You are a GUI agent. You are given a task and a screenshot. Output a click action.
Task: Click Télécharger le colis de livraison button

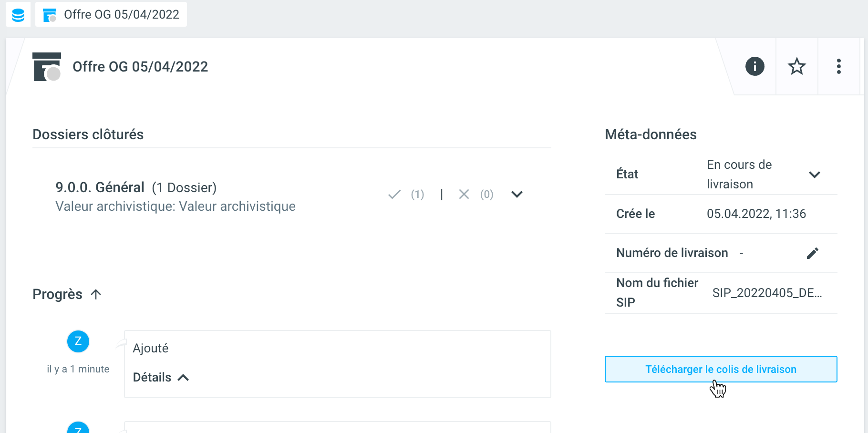(721, 369)
